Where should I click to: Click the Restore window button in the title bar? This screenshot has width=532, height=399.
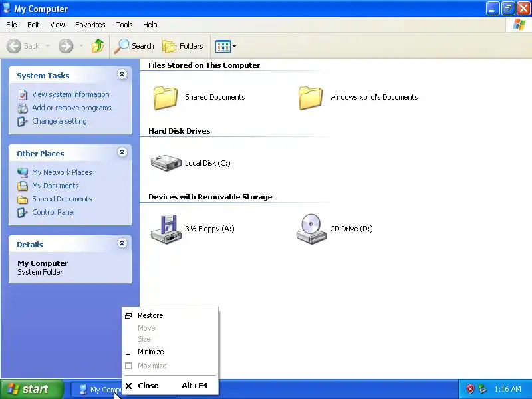[507, 9]
